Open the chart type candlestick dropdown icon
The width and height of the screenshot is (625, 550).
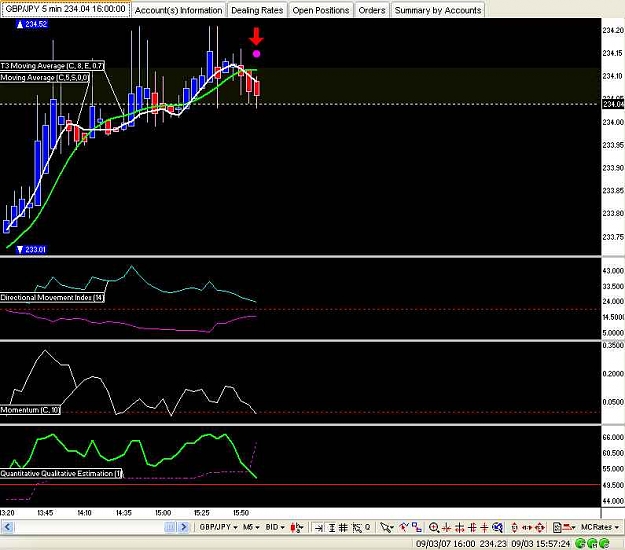[297, 527]
